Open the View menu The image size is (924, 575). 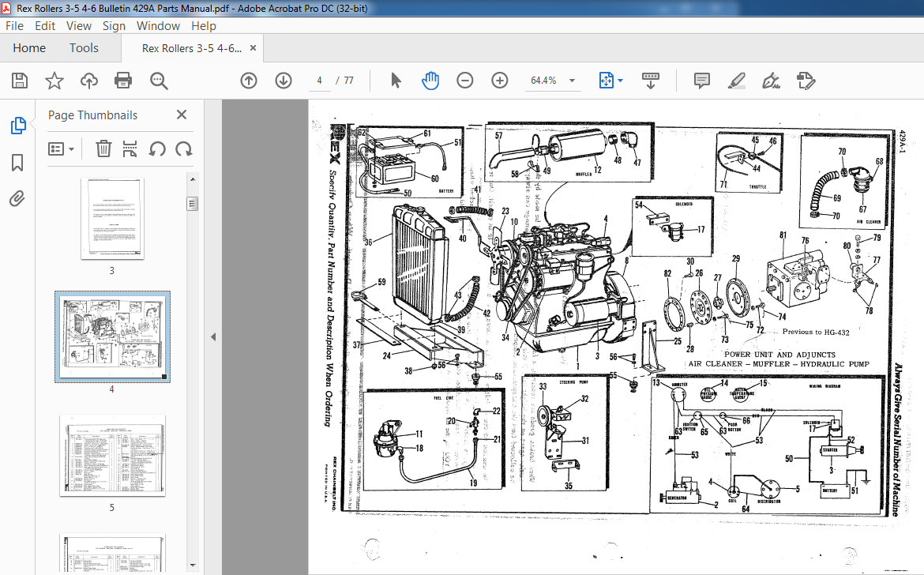(x=78, y=26)
